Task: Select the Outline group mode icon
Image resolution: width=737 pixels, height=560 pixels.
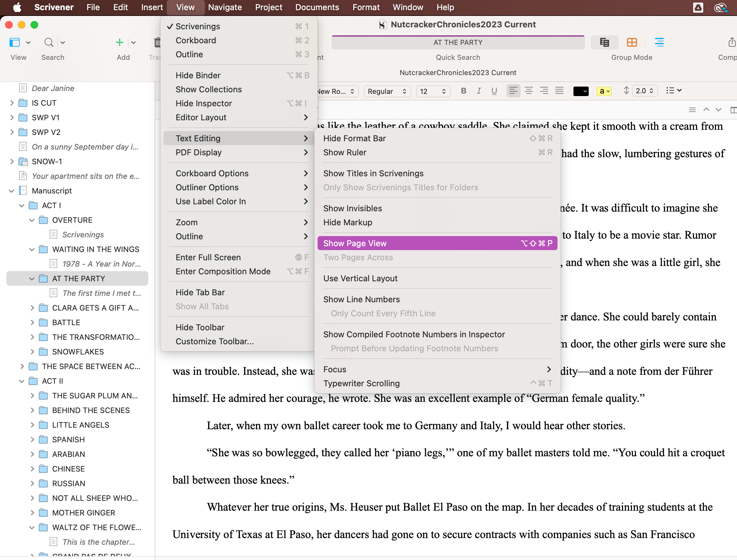Action: point(659,42)
